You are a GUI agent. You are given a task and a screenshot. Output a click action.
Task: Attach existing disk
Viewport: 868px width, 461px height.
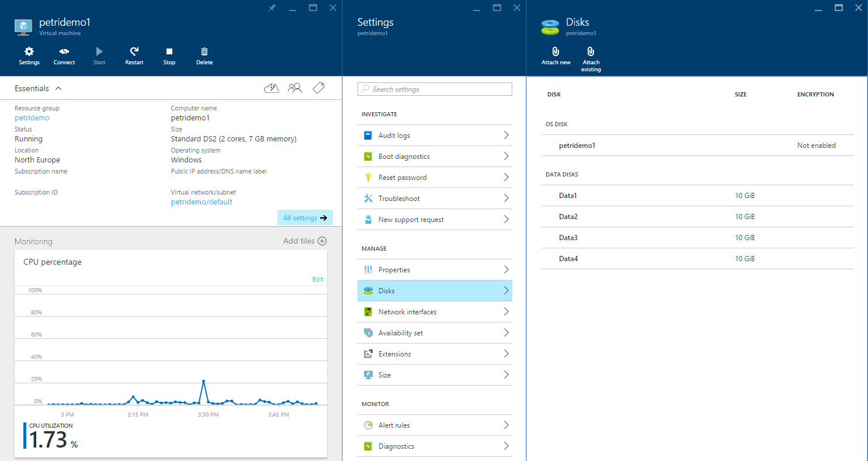591,60
